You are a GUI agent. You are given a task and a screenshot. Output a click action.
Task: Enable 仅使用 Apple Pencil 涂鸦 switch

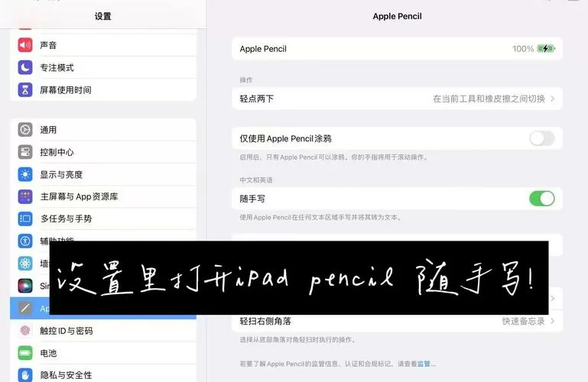(542, 138)
